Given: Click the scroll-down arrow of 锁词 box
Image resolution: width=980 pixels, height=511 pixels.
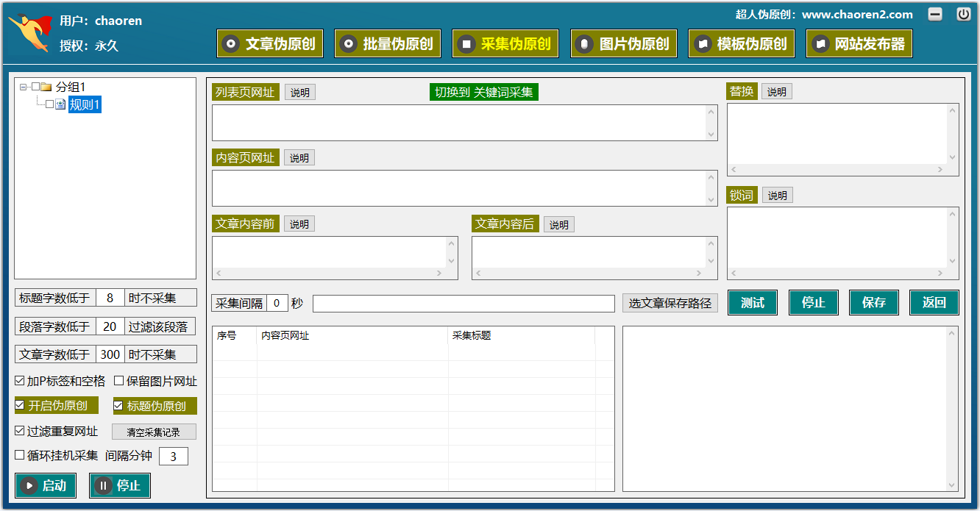Looking at the screenshot, I should point(953,261).
